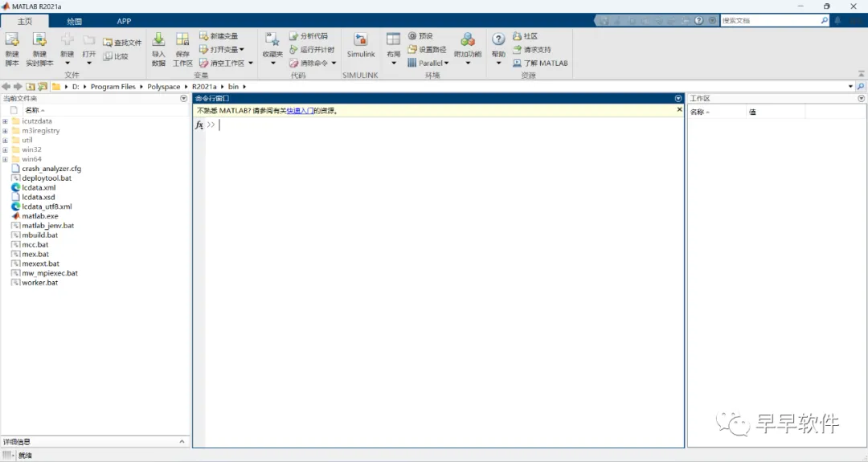Image resolution: width=868 pixels, height=462 pixels.
Task: Click the 搜索文档 input field
Action: click(770, 20)
